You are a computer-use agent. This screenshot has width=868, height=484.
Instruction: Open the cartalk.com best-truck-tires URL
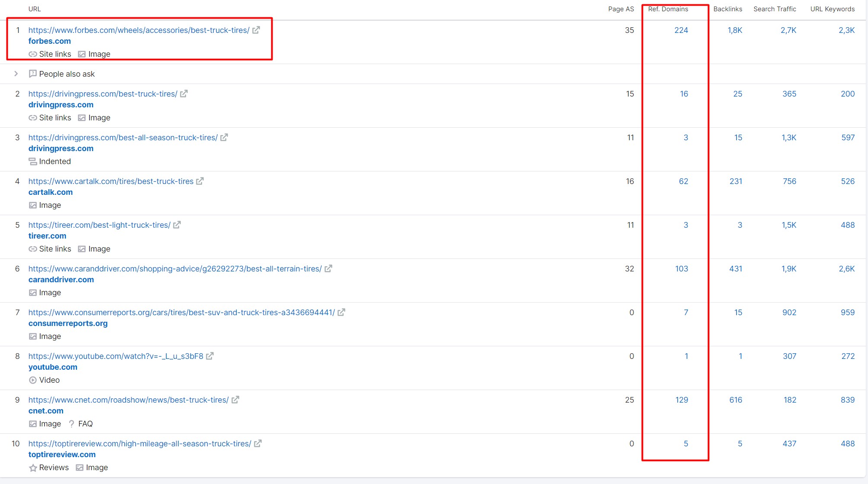[x=111, y=181]
